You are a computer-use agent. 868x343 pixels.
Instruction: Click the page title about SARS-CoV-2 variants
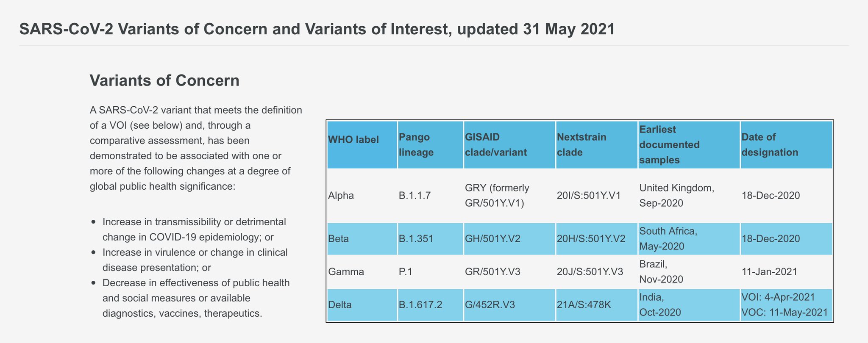point(317,29)
